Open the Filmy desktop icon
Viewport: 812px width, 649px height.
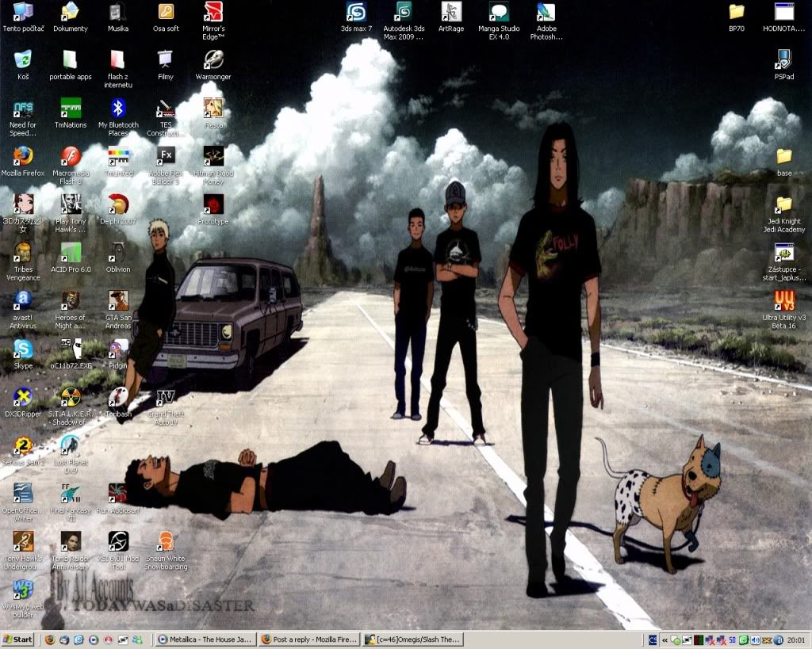coord(165,65)
